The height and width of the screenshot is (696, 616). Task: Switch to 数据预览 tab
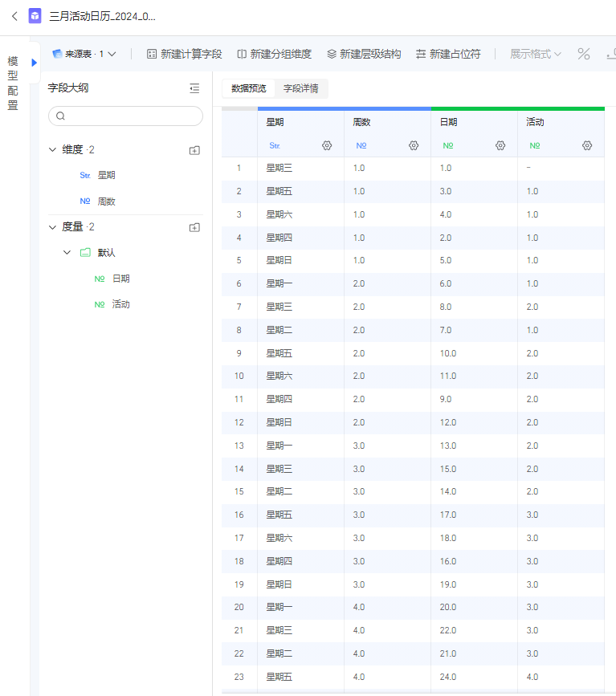(x=249, y=88)
